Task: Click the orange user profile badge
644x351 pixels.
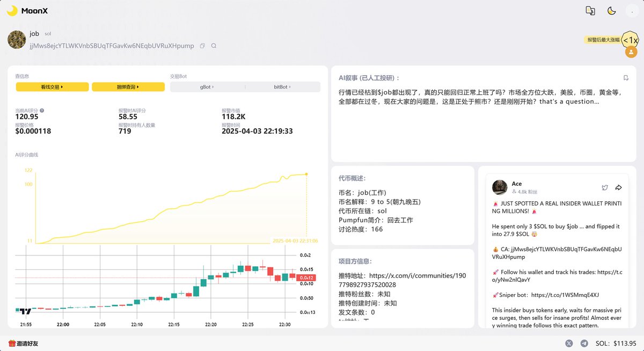Action: tap(632, 52)
